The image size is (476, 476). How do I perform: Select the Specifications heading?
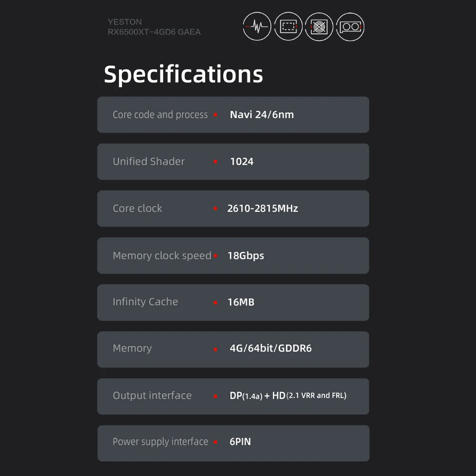coord(183,74)
